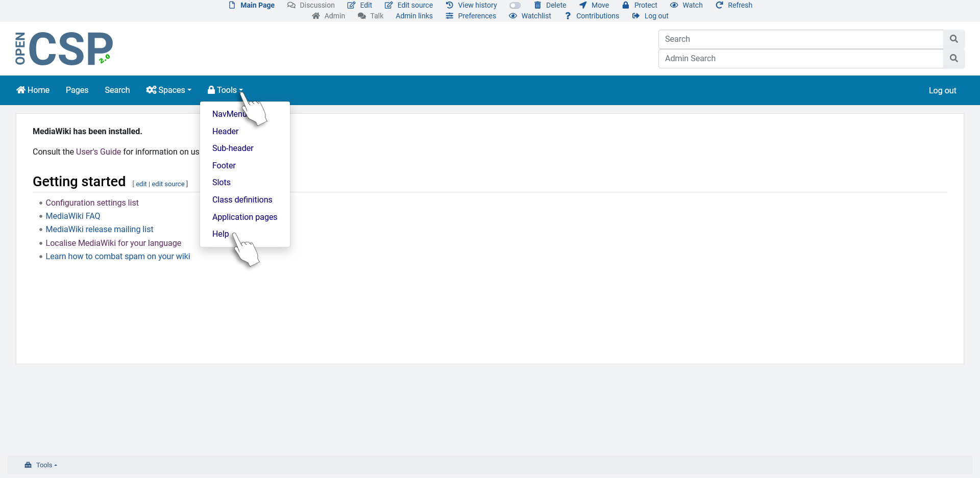The height and width of the screenshot is (478, 980).
Task: Click the OpenCSP logo
Action: (64, 49)
